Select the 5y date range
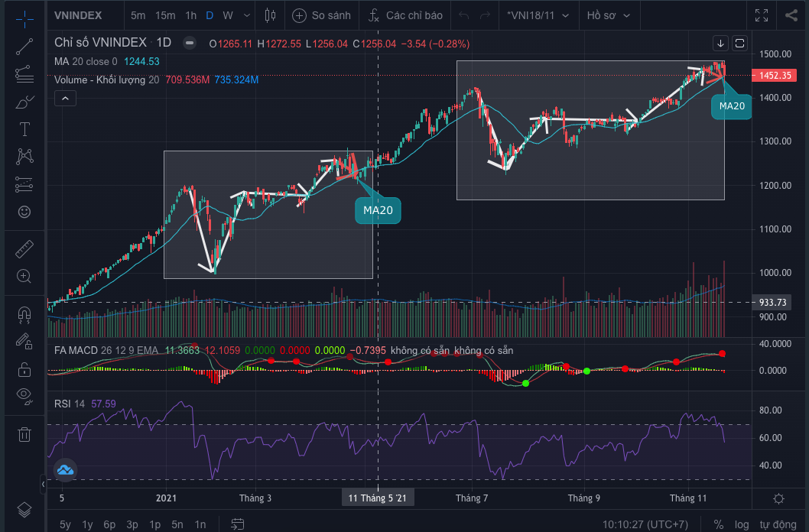 click(66, 524)
